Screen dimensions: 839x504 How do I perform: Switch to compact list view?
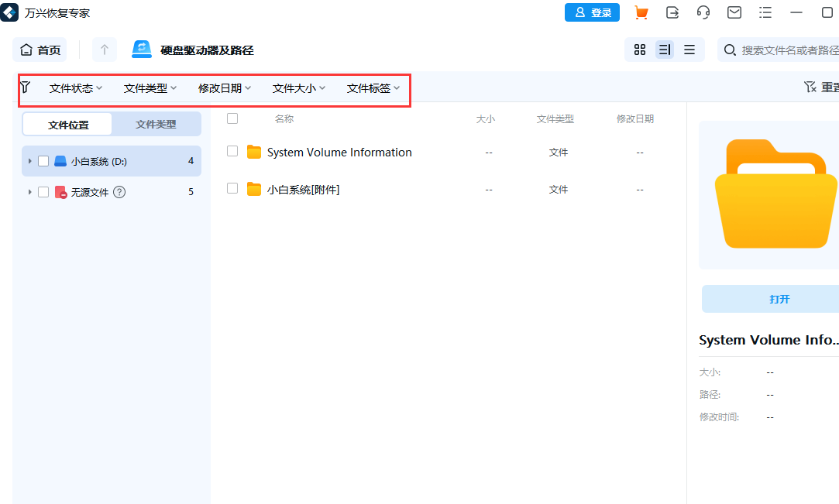coord(689,49)
